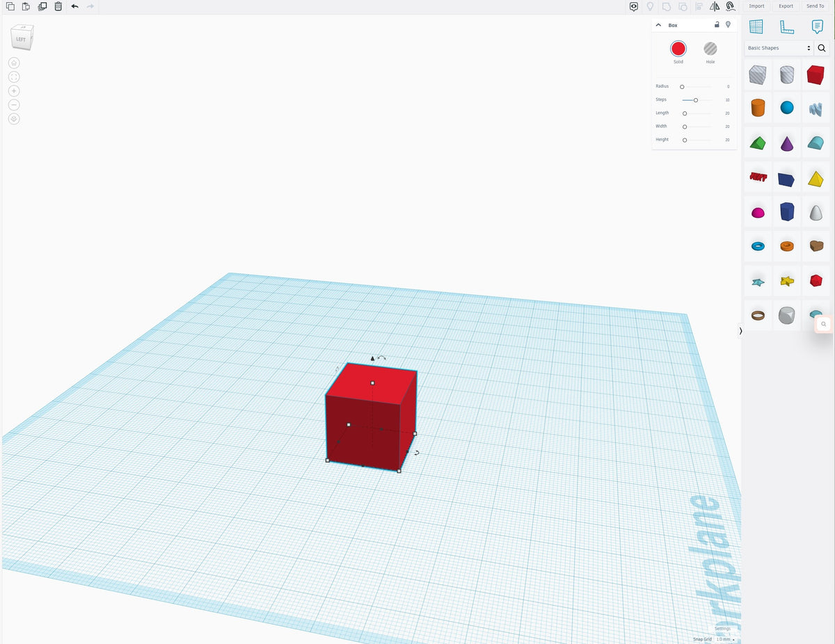Set the shape to Hole mode
The height and width of the screenshot is (644, 835).
coord(710,49)
